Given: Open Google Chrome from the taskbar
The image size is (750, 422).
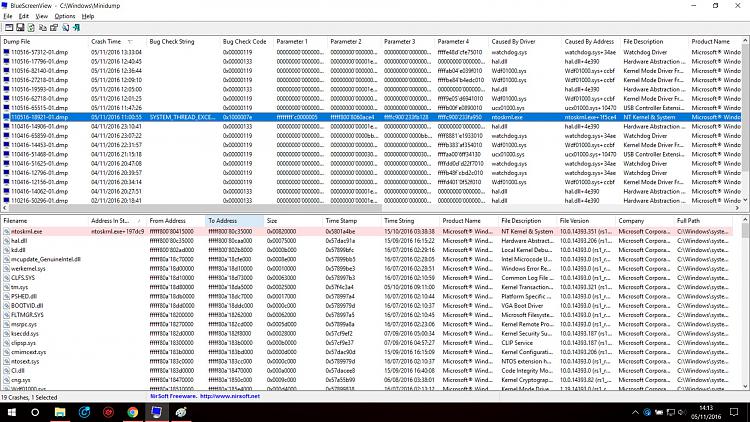Looking at the screenshot, I should (x=132, y=412).
